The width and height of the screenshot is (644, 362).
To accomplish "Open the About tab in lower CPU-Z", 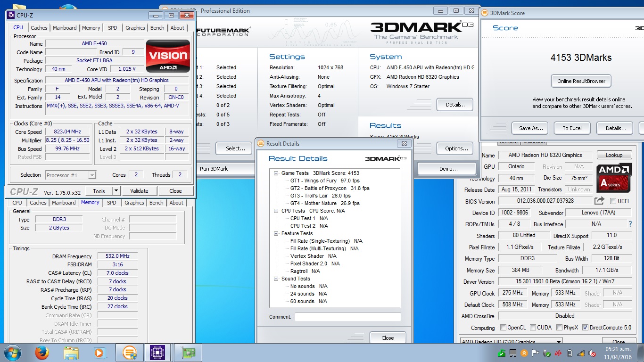I will pos(176,203).
